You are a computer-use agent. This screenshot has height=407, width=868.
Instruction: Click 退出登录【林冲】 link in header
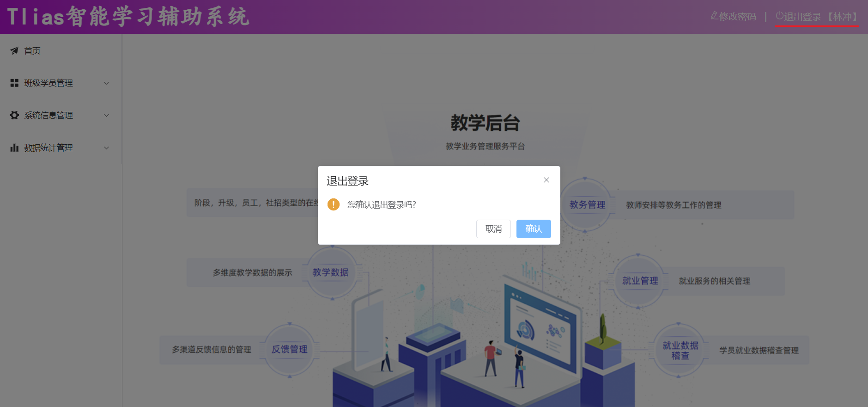click(x=821, y=17)
